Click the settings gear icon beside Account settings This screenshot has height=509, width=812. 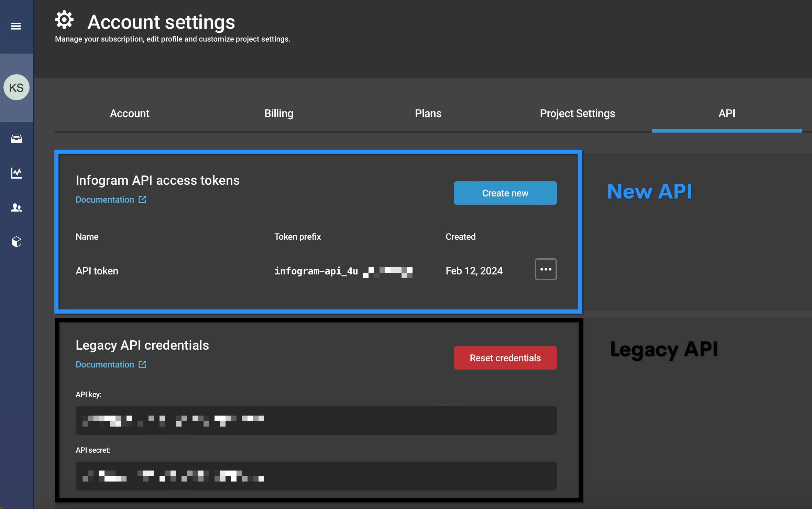point(64,20)
